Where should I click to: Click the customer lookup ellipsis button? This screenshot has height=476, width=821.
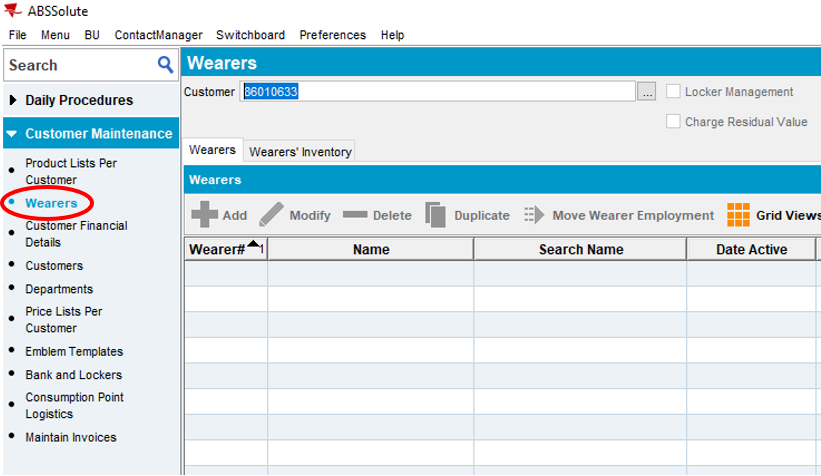coord(647,92)
